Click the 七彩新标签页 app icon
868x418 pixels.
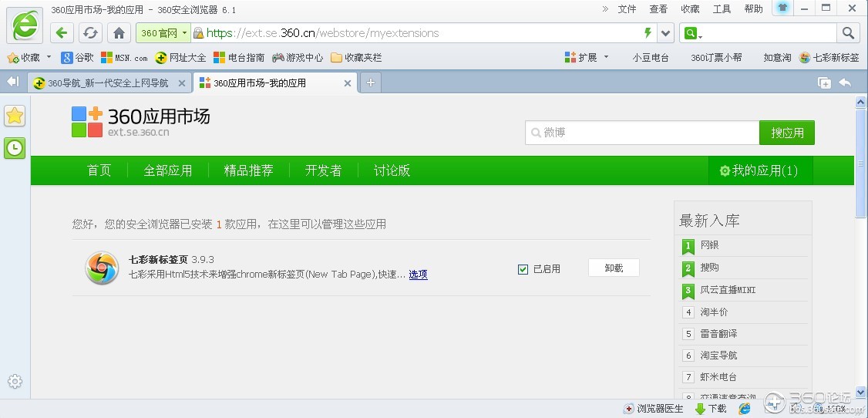pyautogui.click(x=102, y=268)
